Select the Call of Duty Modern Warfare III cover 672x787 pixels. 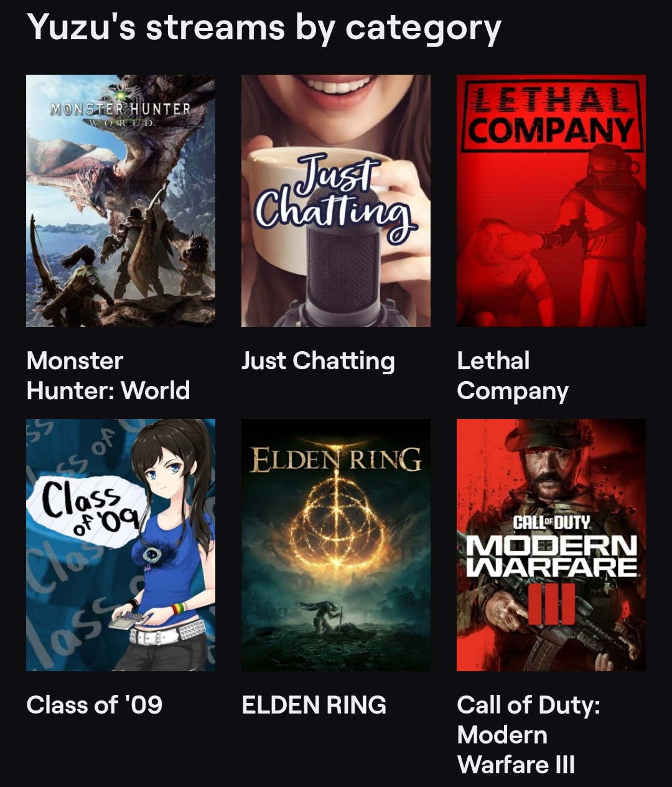[x=551, y=545]
